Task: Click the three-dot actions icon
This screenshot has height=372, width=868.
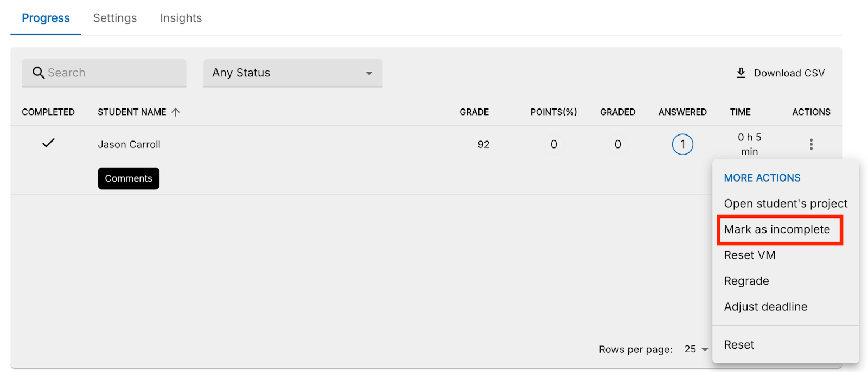Action: pos(811,144)
